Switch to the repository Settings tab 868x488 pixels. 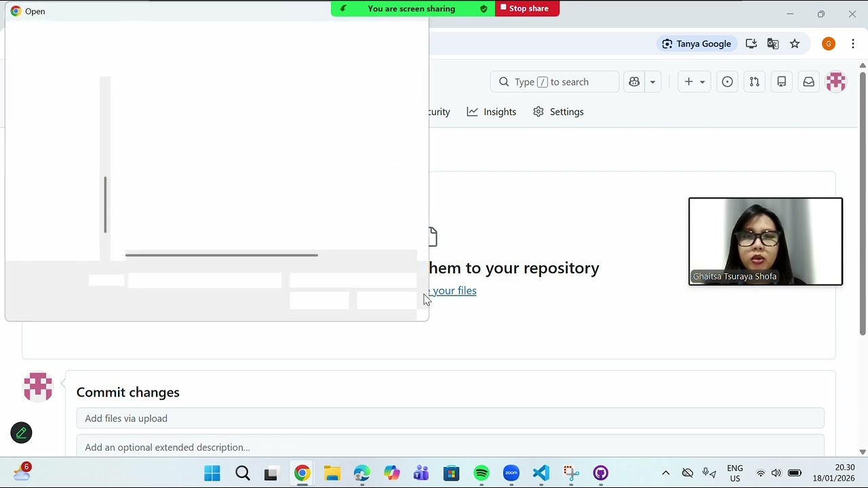(558, 112)
